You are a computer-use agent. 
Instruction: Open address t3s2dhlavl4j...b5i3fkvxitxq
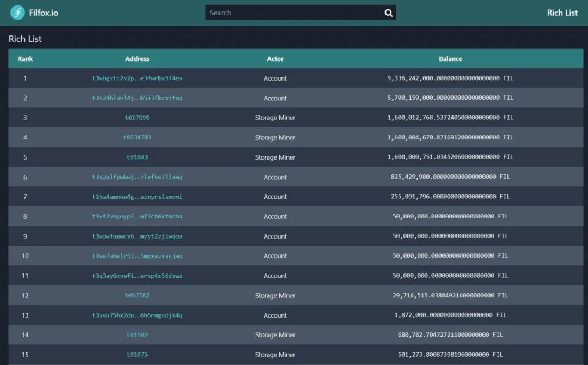pyautogui.click(x=137, y=98)
